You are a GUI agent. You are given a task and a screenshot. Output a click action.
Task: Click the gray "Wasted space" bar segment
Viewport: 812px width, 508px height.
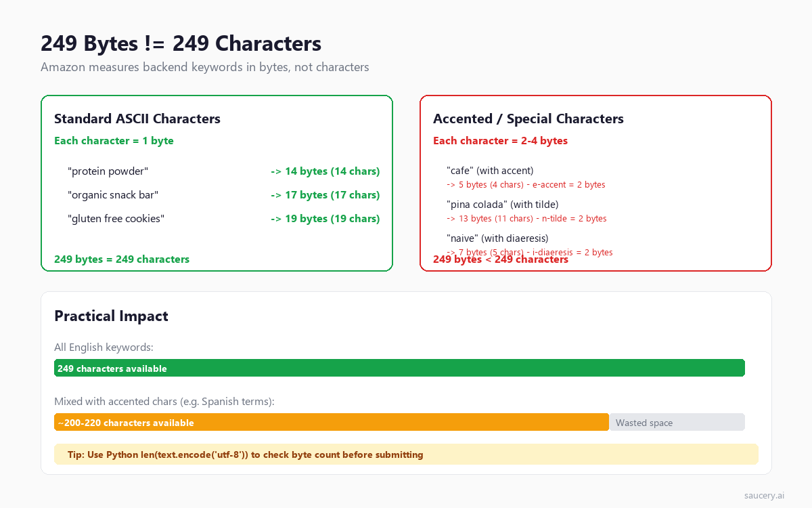click(x=677, y=422)
